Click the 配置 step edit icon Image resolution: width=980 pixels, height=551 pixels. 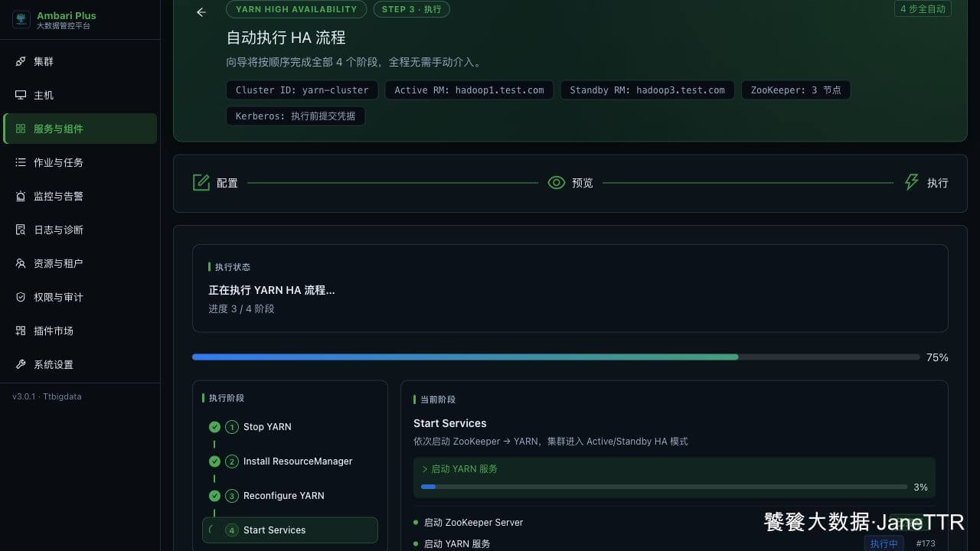click(x=201, y=182)
